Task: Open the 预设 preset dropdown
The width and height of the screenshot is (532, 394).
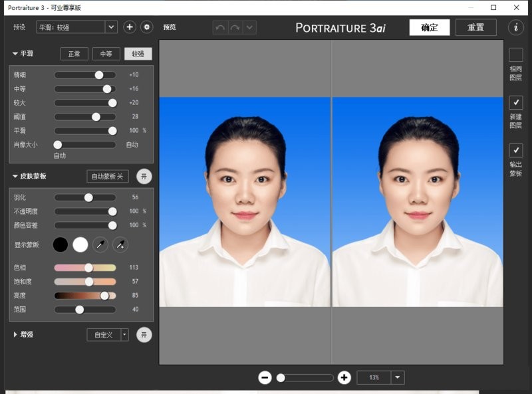Action: 111,27
